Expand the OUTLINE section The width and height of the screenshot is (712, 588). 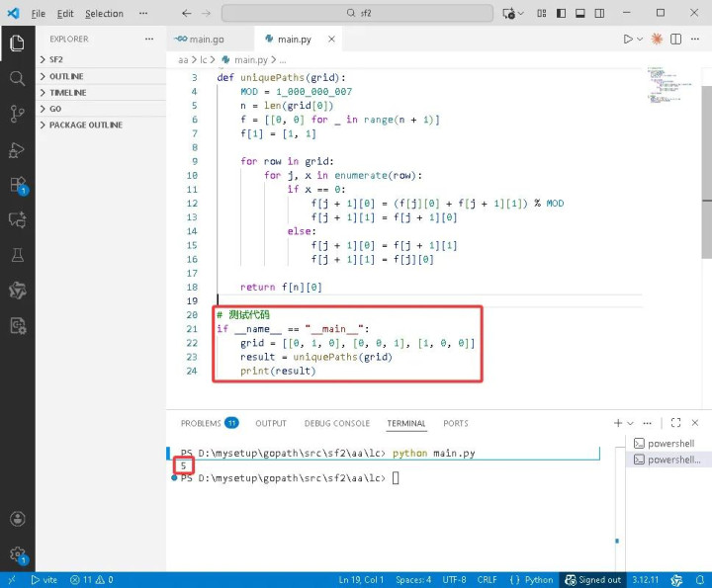[x=66, y=76]
